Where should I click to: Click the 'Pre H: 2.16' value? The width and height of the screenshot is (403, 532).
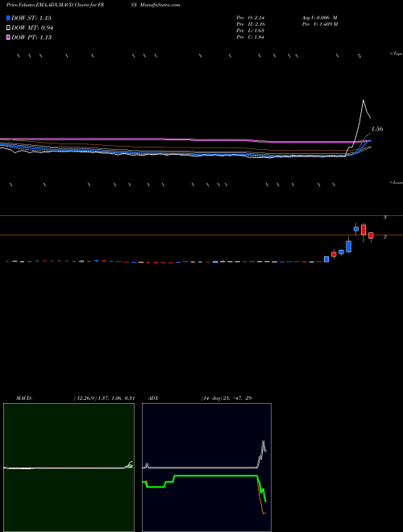[x=251, y=24]
